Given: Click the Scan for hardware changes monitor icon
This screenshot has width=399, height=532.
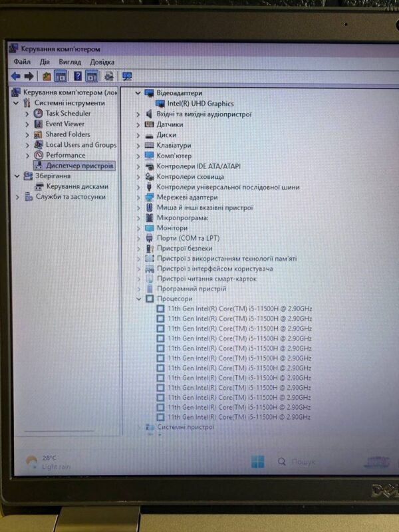Looking at the screenshot, I should click(127, 76).
